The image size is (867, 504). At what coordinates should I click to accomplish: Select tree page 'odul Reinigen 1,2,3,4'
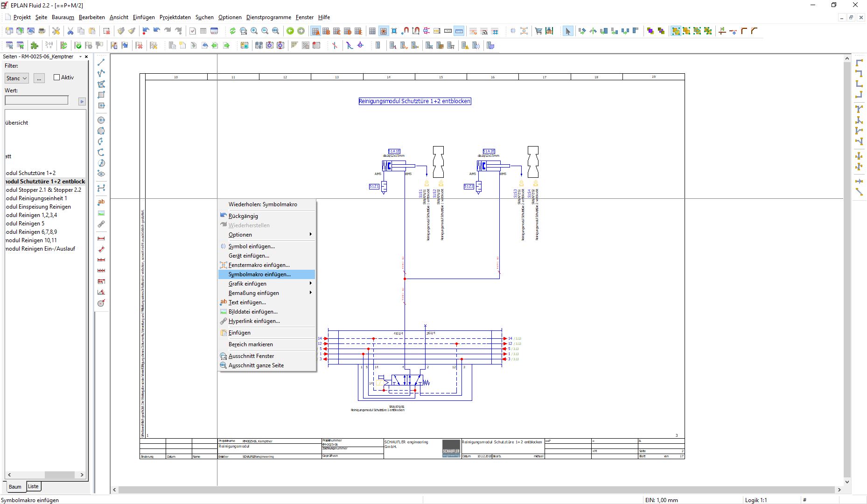[31, 215]
